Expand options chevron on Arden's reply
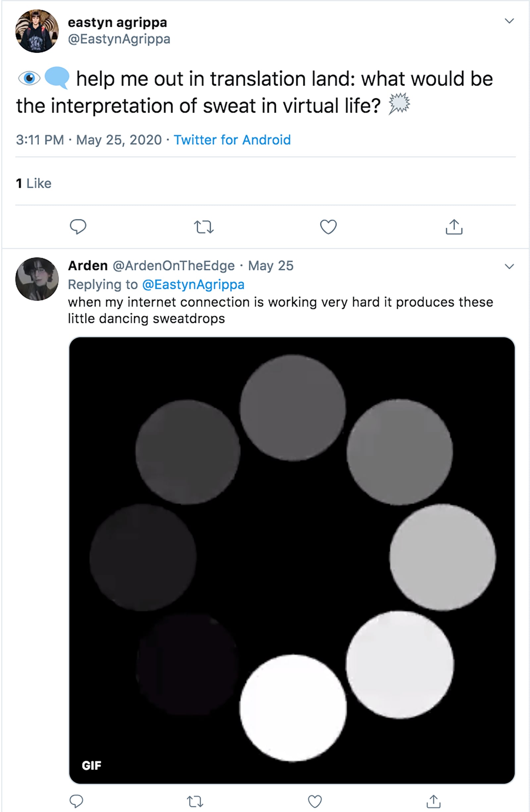The width and height of the screenshot is (530, 812). pyautogui.click(x=509, y=266)
